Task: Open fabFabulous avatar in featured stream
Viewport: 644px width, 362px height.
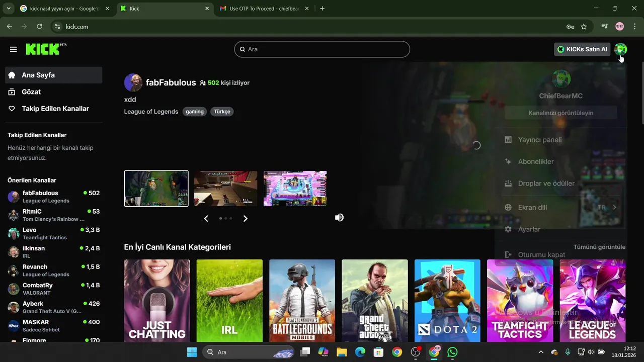Action: pos(133,82)
